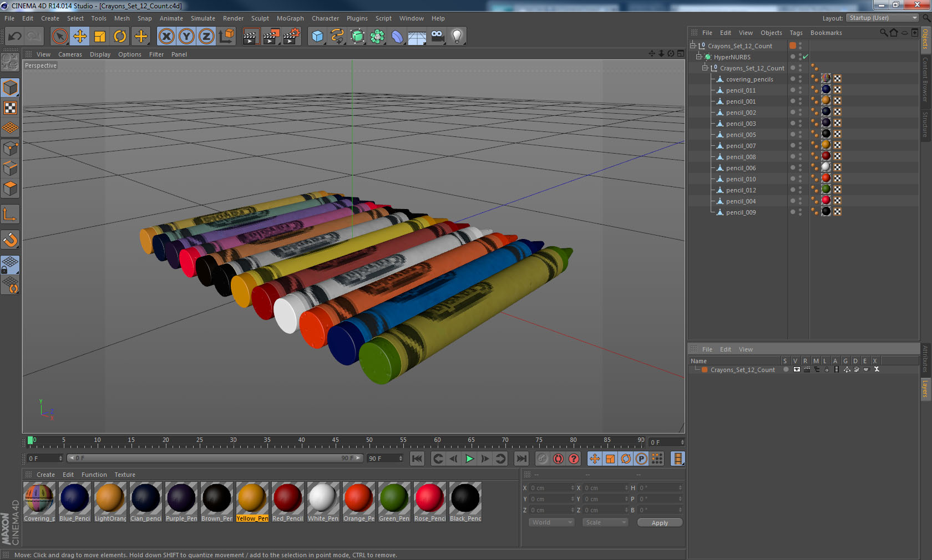Viewport: 932px width, 560px height.
Task: Open the World coordinate dropdown
Action: click(551, 522)
